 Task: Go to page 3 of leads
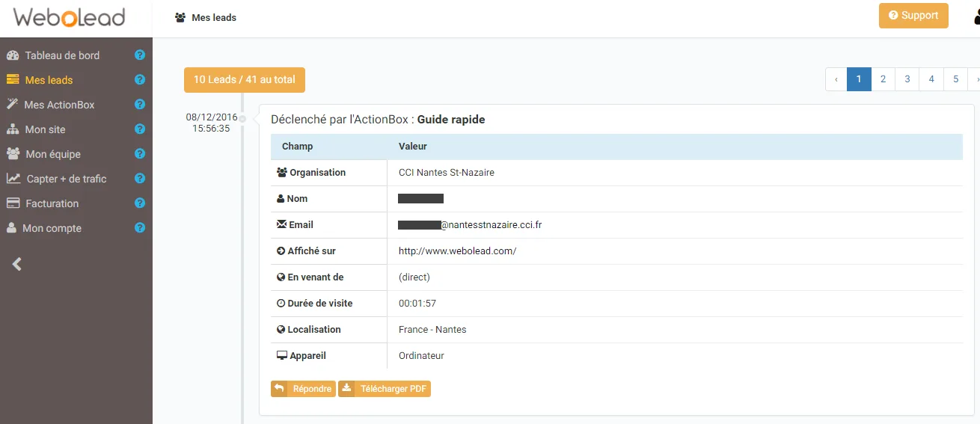[907, 79]
